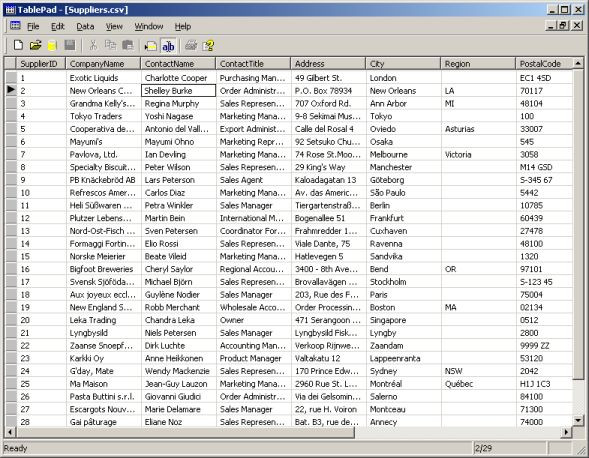Select the Charlotte Cooper contact cell
The height and width of the screenshot is (458, 589).
pyautogui.click(x=178, y=78)
